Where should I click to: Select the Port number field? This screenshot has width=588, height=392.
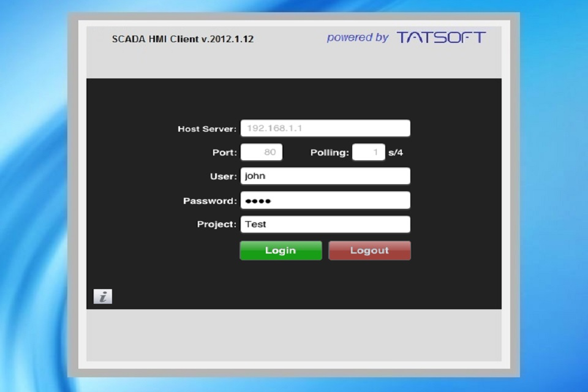(x=262, y=152)
